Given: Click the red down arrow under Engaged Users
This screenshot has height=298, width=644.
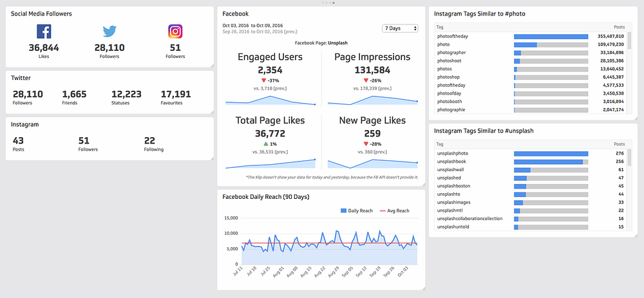Looking at the screenshot, I should (x=263, y=80).
